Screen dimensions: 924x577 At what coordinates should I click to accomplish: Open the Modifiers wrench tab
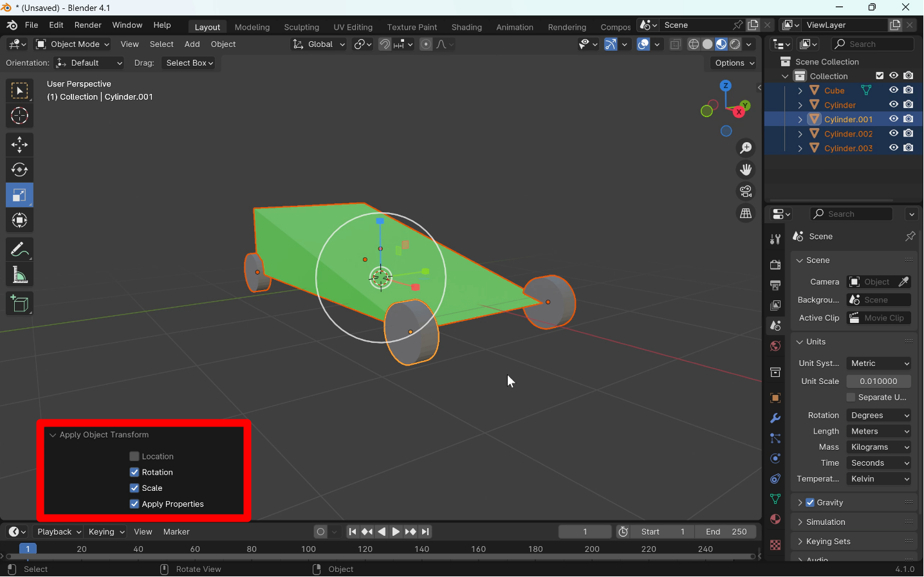tap(775, 418)
